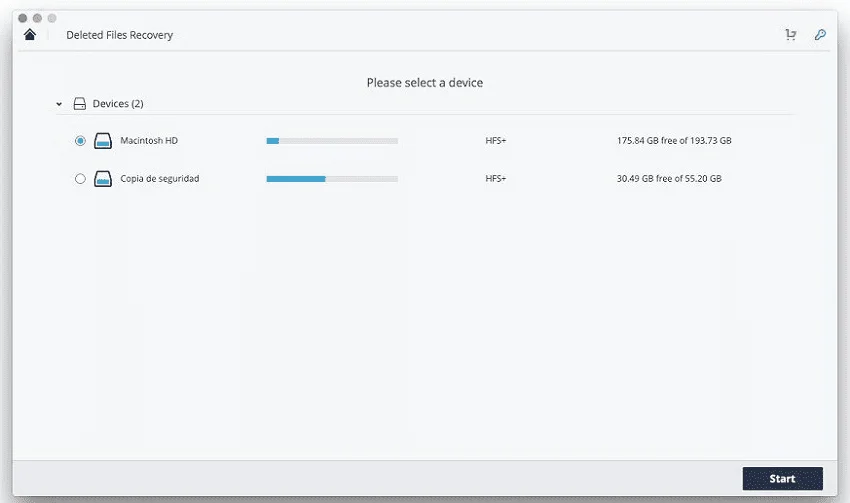Click HFS+ label for Copia de seguridad
This screenshot has width=850, height=503.
pos(495,178)
